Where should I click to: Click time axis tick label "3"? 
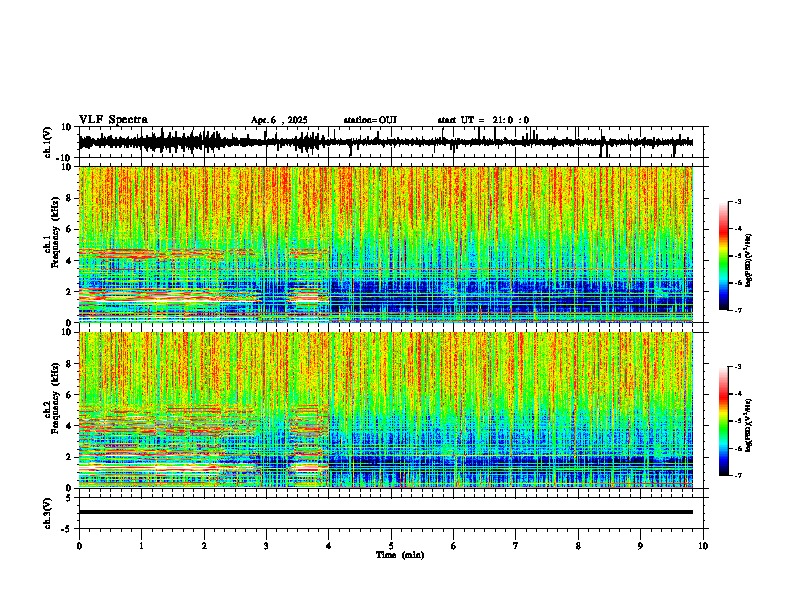(266, 546)
